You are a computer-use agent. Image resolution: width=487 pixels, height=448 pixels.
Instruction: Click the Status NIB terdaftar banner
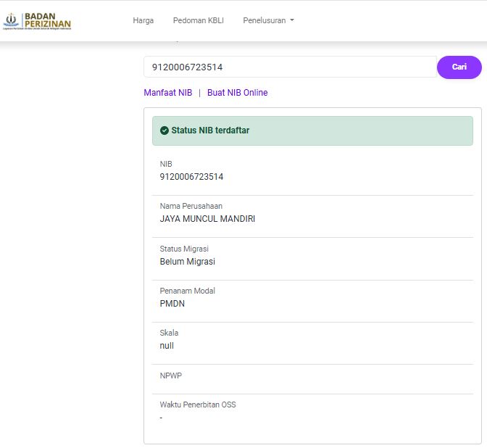tap(312, 130)
